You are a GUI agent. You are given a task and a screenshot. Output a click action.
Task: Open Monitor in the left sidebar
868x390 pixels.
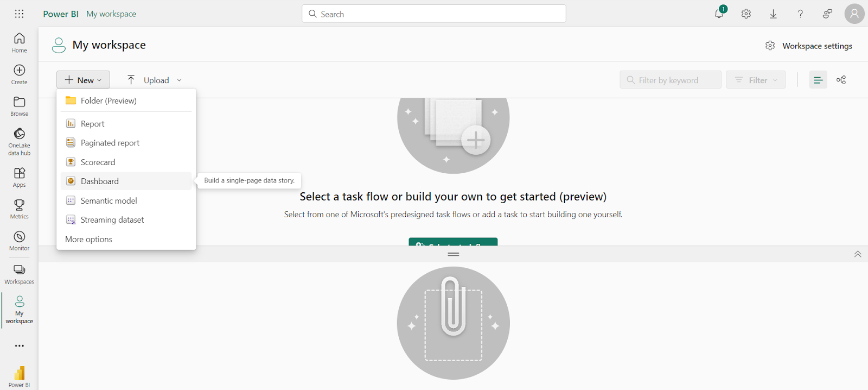point(19,241)
